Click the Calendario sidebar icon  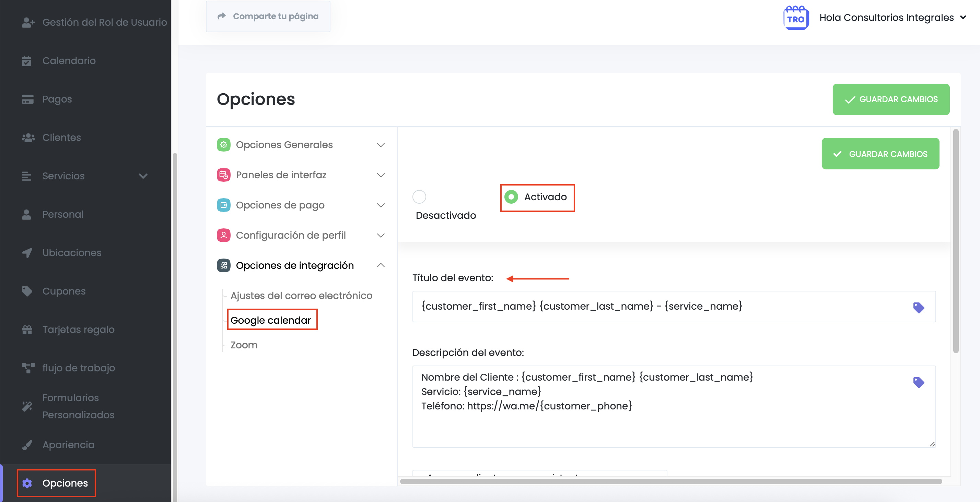click(27, 61)
